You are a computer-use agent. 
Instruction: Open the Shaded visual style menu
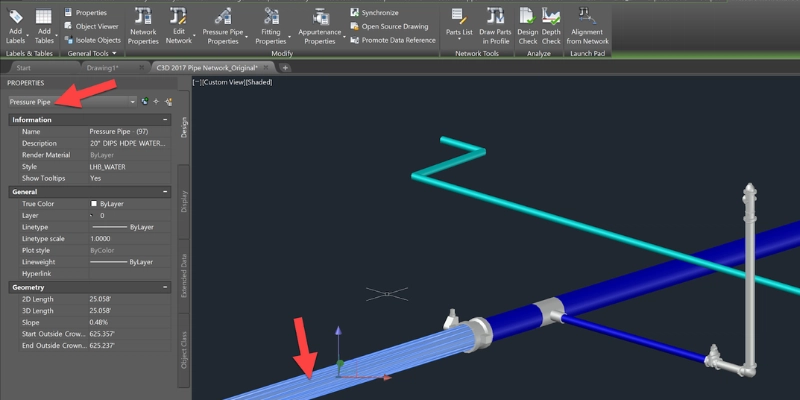click(259, 82)
